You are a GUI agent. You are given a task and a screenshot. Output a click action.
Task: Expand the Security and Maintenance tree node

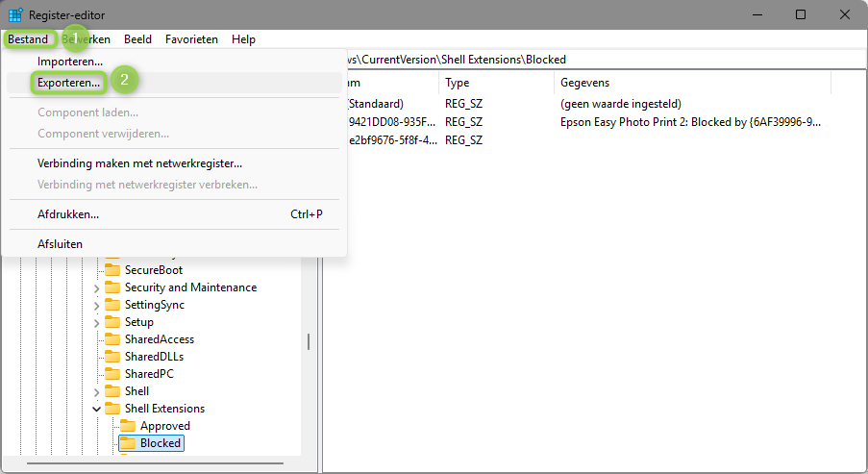pos(96,287)
